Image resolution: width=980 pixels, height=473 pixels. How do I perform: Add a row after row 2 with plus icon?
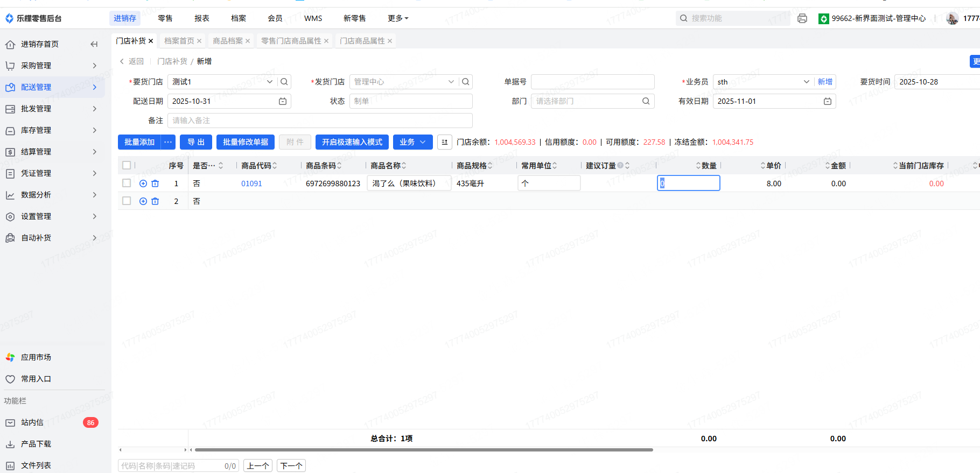point(143,201)
